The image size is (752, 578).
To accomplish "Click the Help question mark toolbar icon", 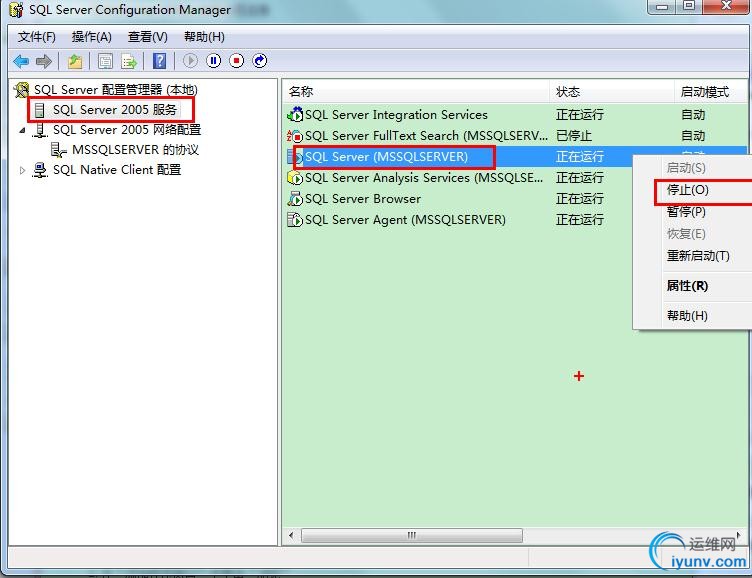I will click(159, 61).
